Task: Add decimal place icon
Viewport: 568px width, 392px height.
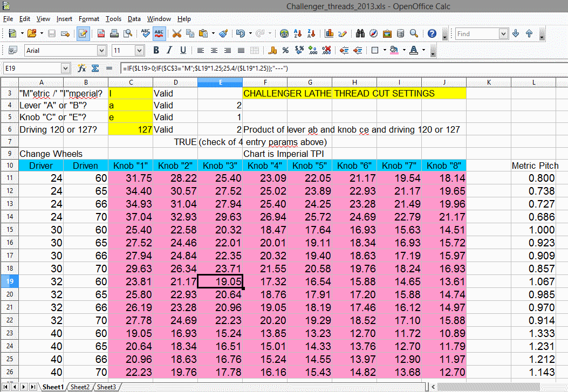Action: click(313, 50)
